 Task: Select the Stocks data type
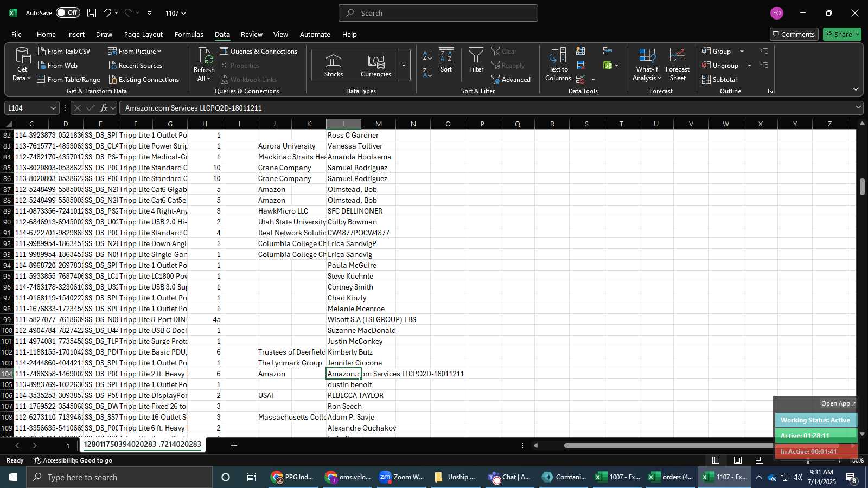pos(334,66)
